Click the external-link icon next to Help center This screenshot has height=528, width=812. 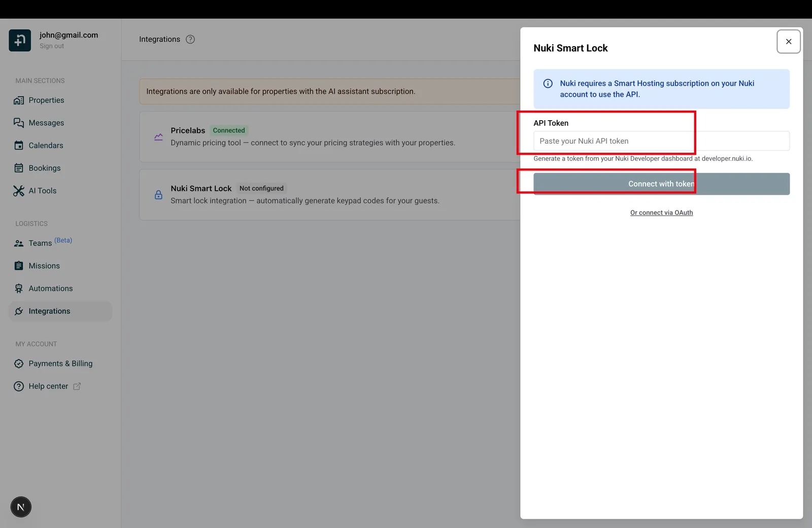tap(77, 386)
